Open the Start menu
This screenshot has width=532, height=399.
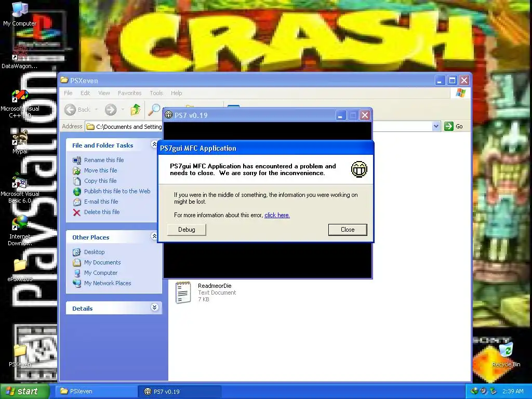click(24, 391)
